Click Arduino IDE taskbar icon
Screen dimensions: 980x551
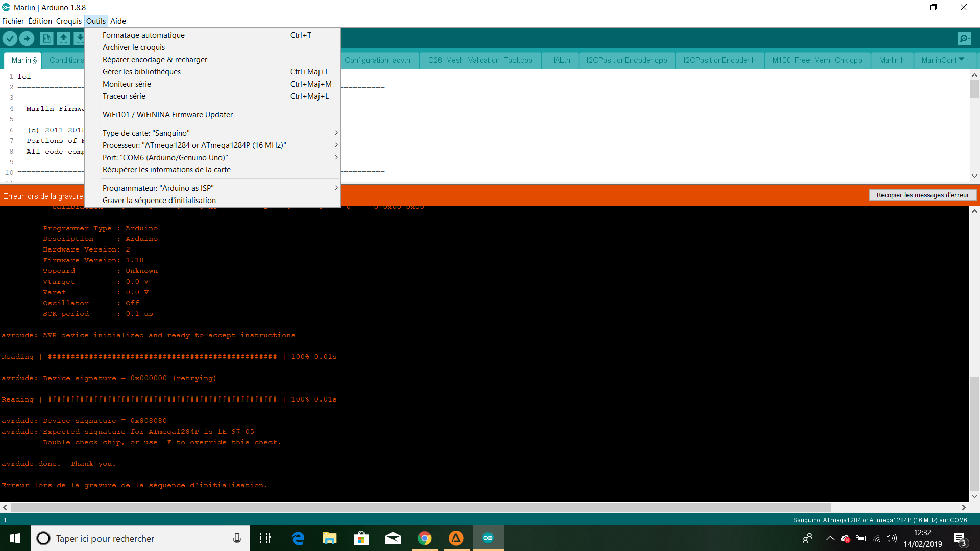click(x=488, y=538)
